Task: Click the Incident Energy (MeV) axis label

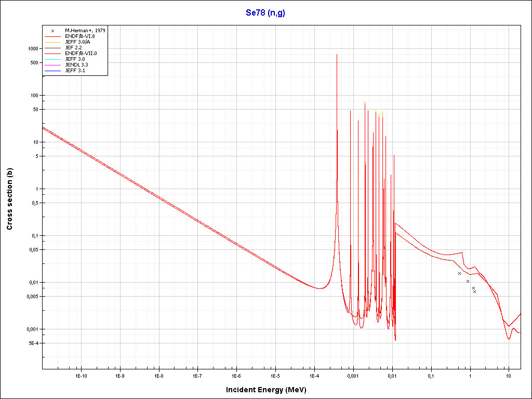Action: click(x=270, y=390)
